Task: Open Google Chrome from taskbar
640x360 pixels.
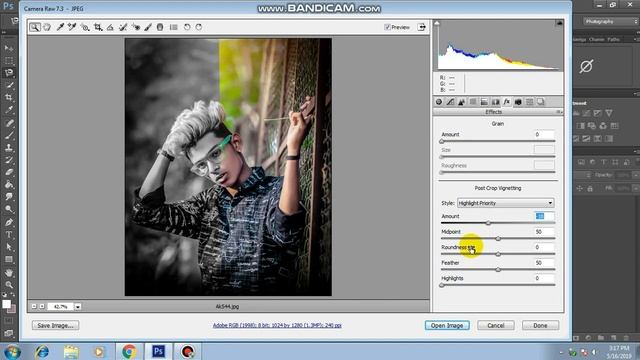Action: 129,351
